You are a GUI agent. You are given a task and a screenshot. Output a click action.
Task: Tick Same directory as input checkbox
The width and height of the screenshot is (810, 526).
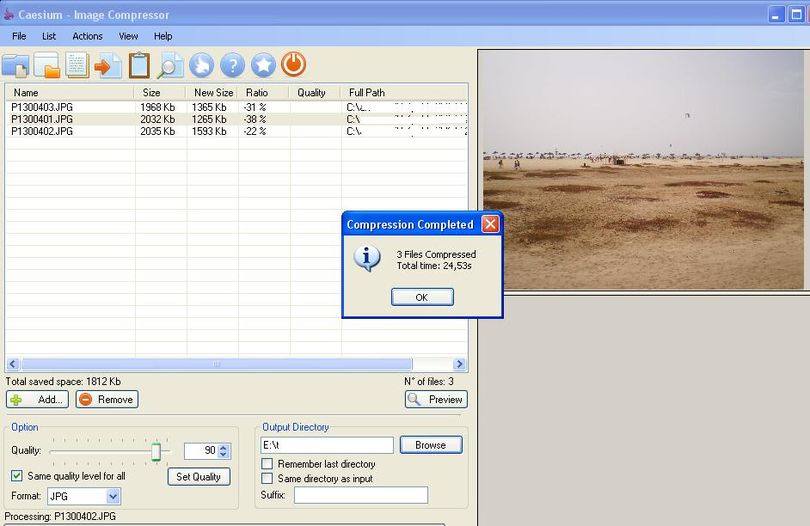coord(267,478)
